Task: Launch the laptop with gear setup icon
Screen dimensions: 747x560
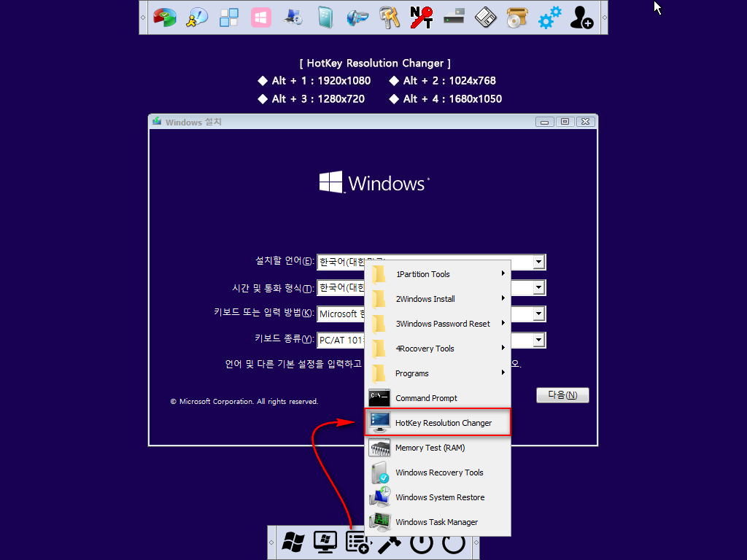Action: pos(293,17)
